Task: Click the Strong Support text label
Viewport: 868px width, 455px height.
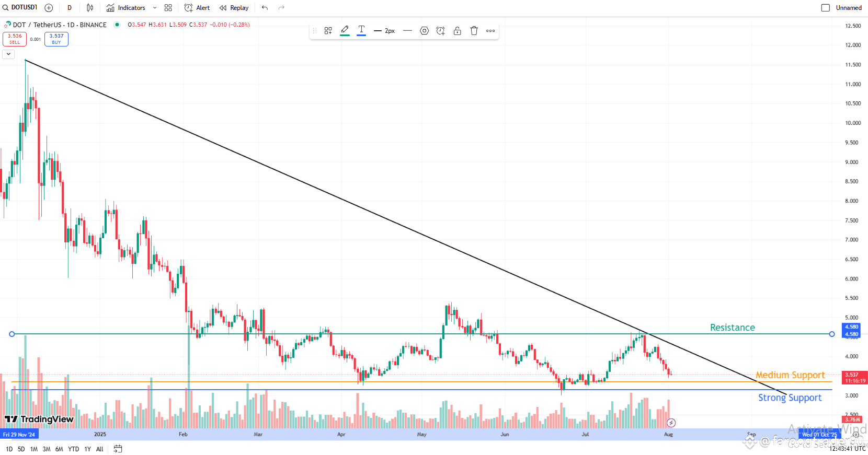Action: tap(790, 398)
